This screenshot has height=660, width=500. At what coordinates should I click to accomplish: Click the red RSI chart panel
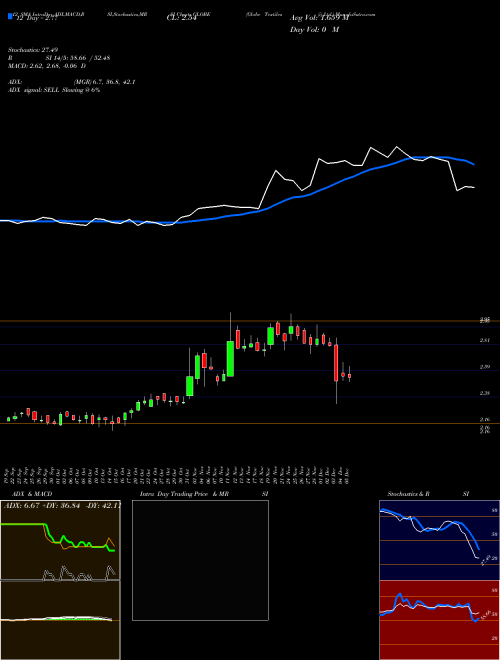pyautogui.click(x=439, y=620)
